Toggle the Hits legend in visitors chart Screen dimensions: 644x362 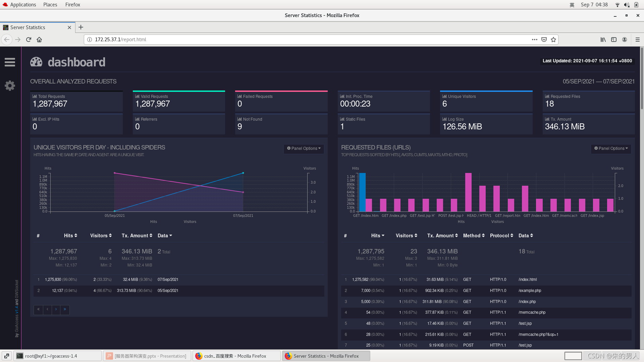tap(154, 222)
